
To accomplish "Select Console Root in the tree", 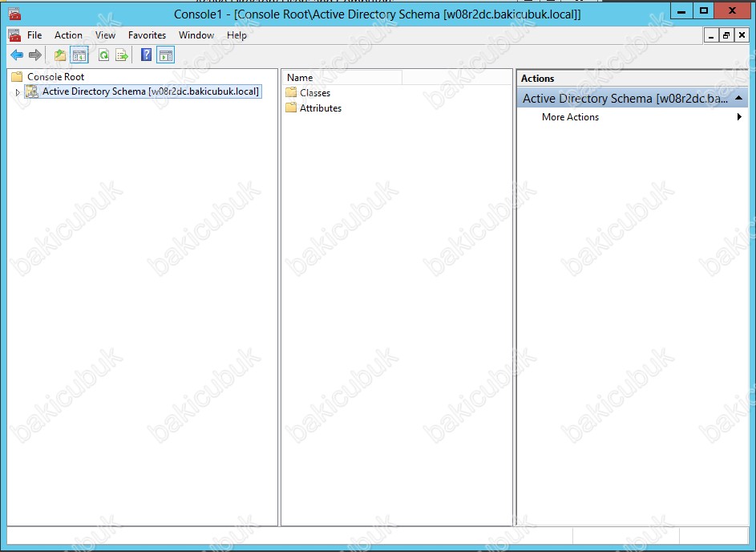I will [x=55, y=77].
